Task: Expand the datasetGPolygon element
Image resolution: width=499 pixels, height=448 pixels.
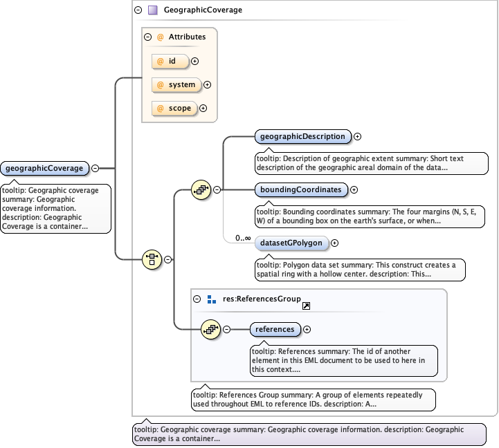Action: click(334, 243)
